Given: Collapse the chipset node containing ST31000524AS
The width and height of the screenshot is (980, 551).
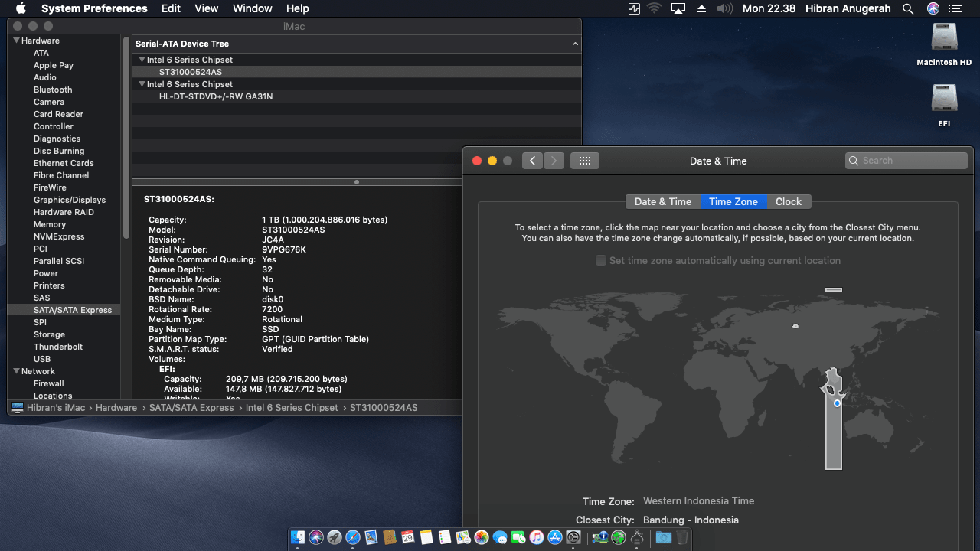Looking at the screenshot, I should click(142, 60).
